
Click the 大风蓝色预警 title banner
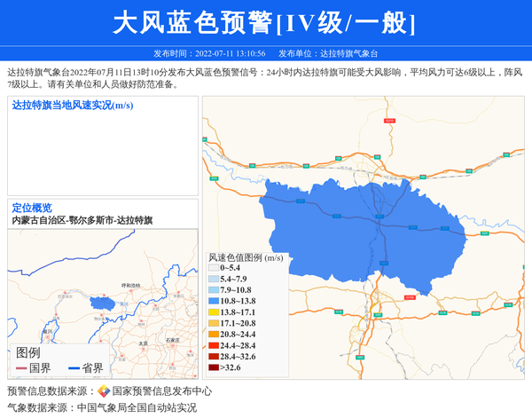[266, 22]
